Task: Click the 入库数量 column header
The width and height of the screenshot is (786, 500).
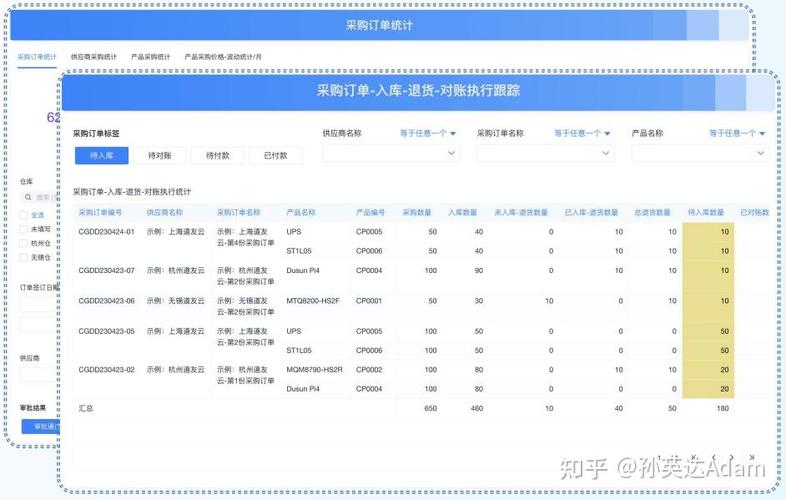Action: pos(462,212)
